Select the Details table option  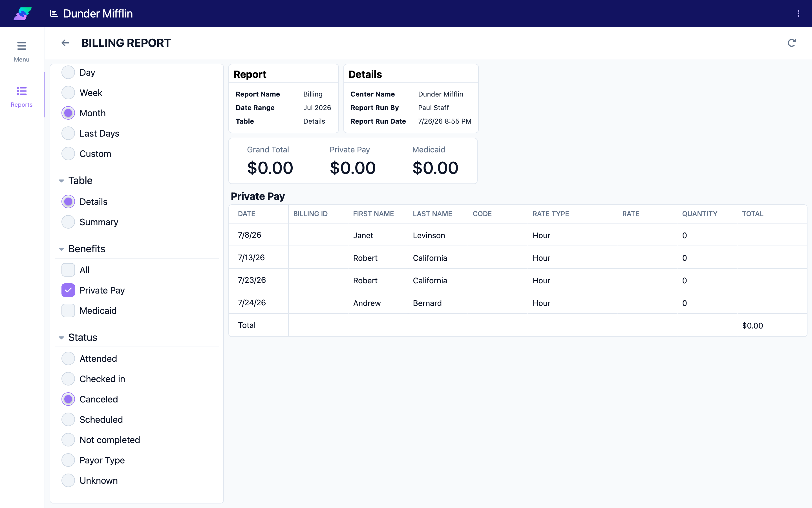click(x=68, y=202)
